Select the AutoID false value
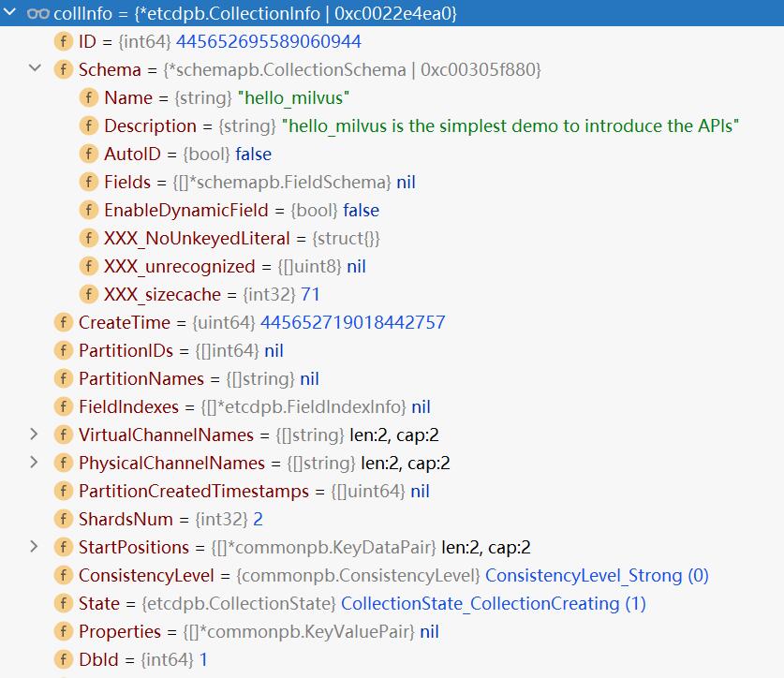Screen dimensions: 784x678 pos(254,154)
